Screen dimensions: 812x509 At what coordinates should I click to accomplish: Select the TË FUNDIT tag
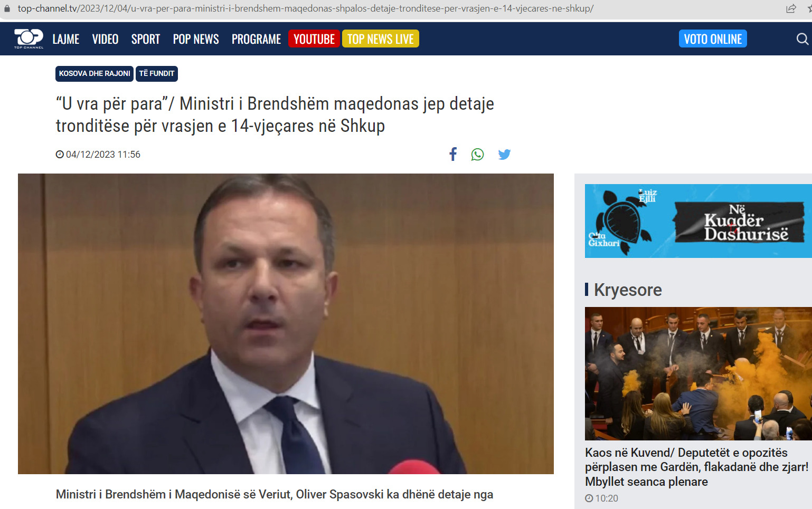pos(157,74)
